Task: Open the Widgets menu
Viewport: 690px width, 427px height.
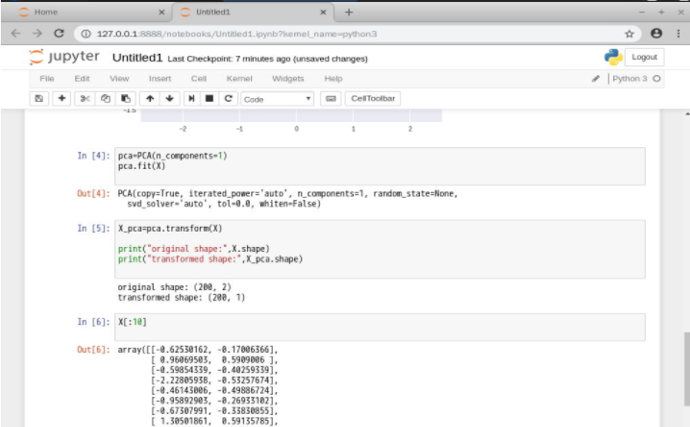Action: (288, 79)
